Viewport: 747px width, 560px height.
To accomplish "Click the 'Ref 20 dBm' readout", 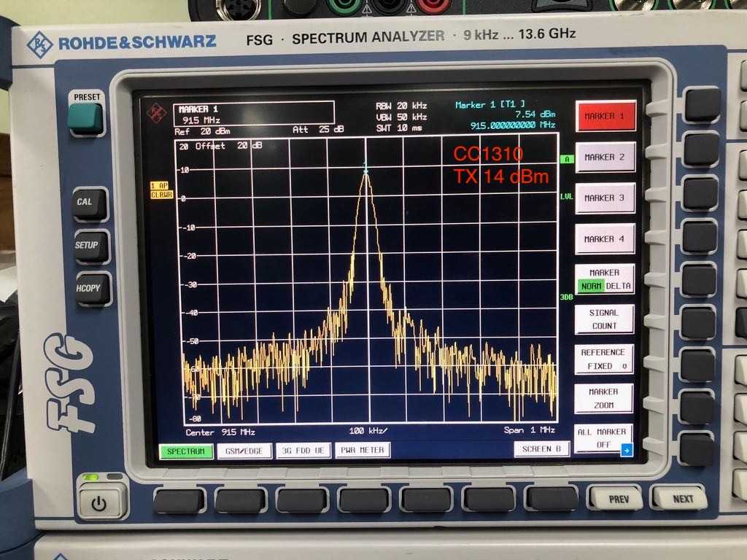I will [203, 131].
